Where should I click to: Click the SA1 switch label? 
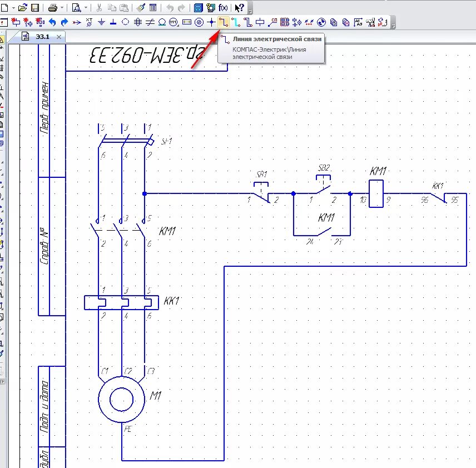(262, 175)
